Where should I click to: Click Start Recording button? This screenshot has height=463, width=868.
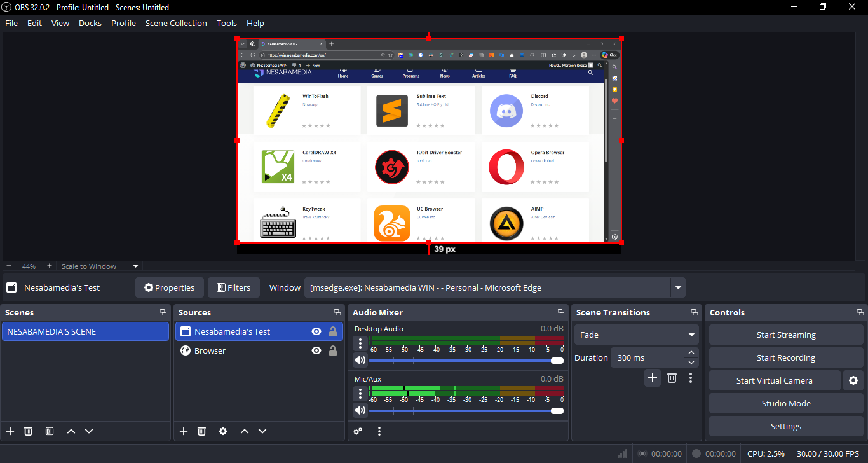pyautogui.click(x=785, y=357)
